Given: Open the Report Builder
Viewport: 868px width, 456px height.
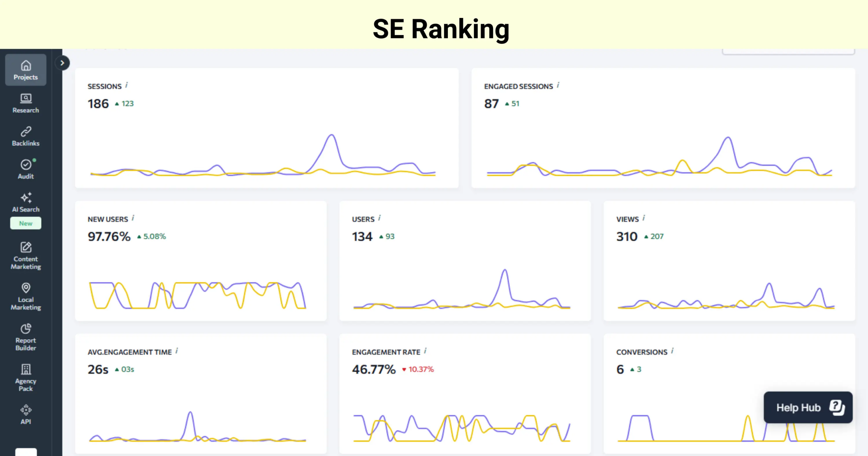Looking at the screenshot, I should [25, 337].
